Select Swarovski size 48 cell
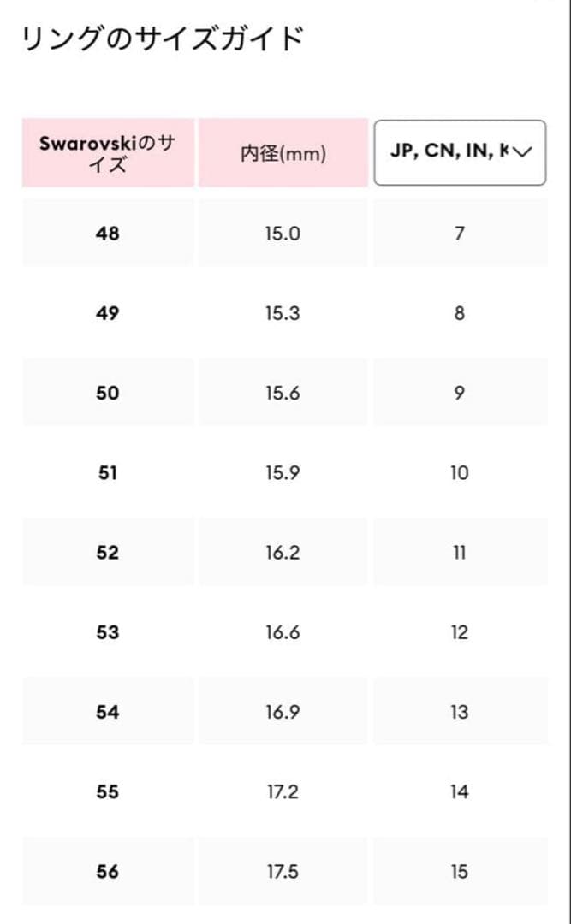The height and width of the screenshot is (924, 571). click(x=108, y=233)
